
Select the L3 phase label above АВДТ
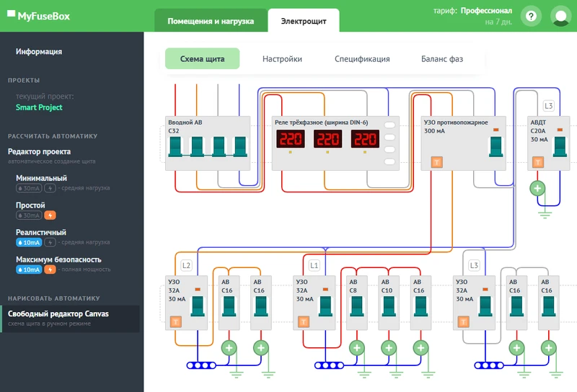tap(548, 106)
